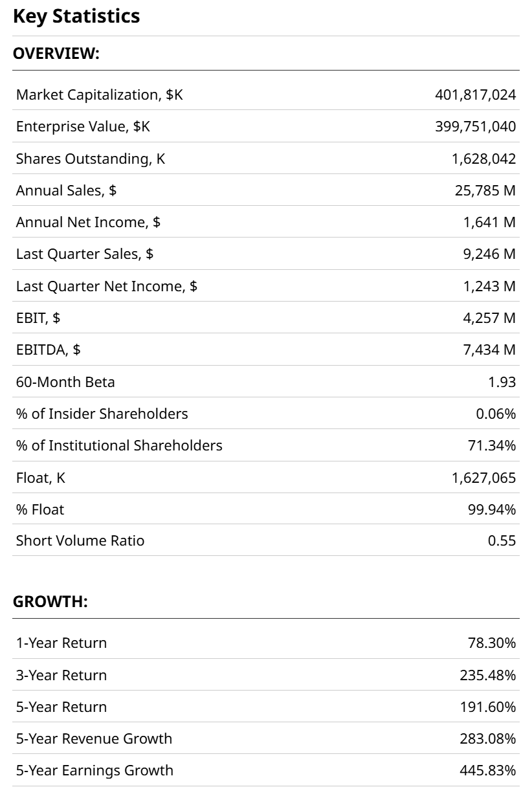
Task: Click the Key Statistics heading
Action: click(76, 16)
